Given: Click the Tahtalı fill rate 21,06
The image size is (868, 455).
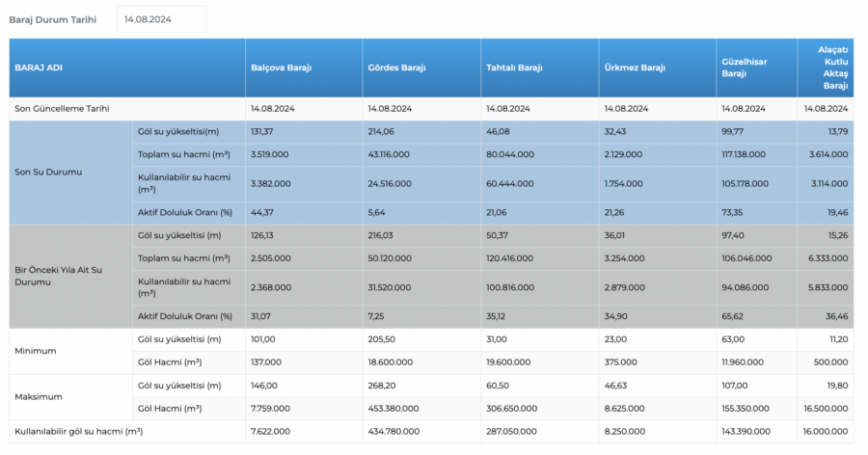Looking at the screenshot, I should point(496,212).
